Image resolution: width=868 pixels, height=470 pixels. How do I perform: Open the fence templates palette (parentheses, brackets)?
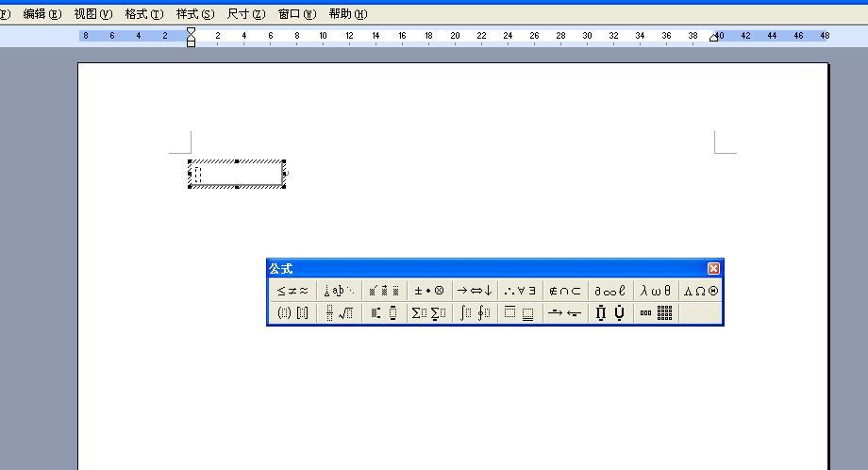pyautogui.click(x=292, y=312)
